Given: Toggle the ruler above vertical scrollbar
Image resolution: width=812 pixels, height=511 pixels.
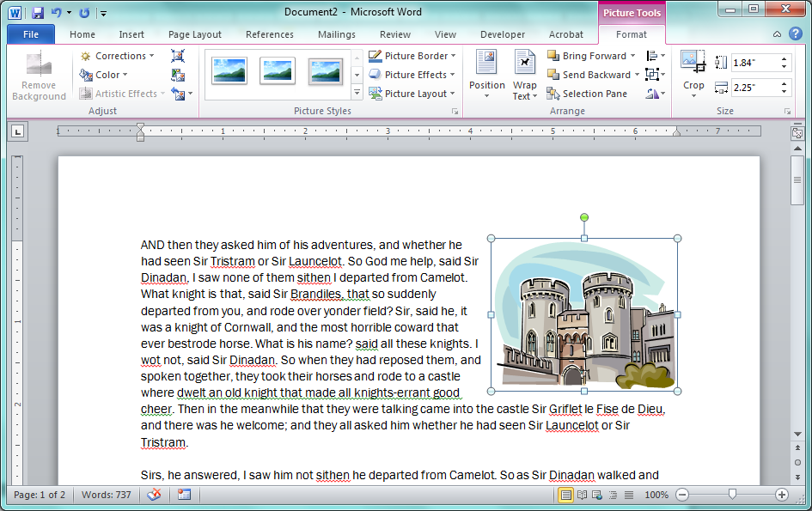Looking at the screenshot, I should pyautogui.click(x=797, y=133).
